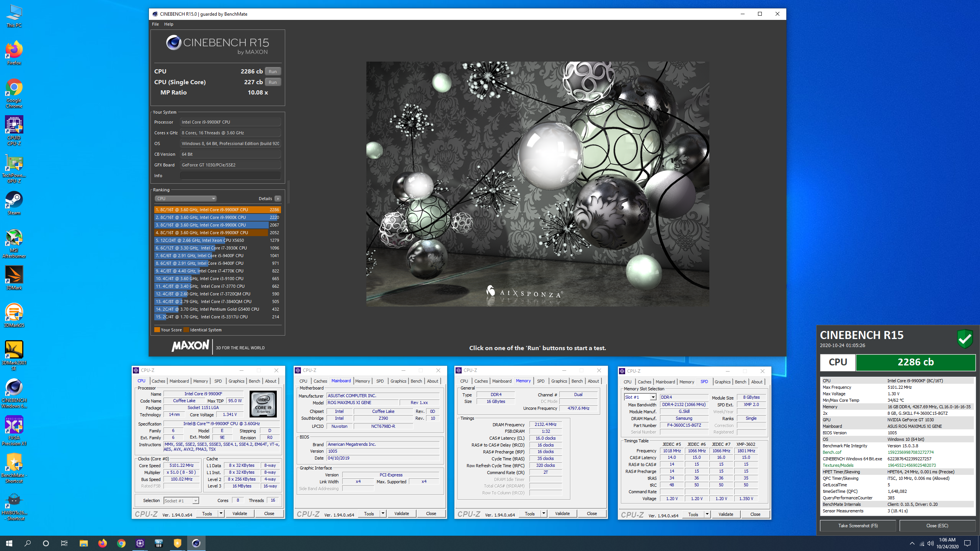Click the Intel Core i9 logo in CPU-Z

pos(263,404)
